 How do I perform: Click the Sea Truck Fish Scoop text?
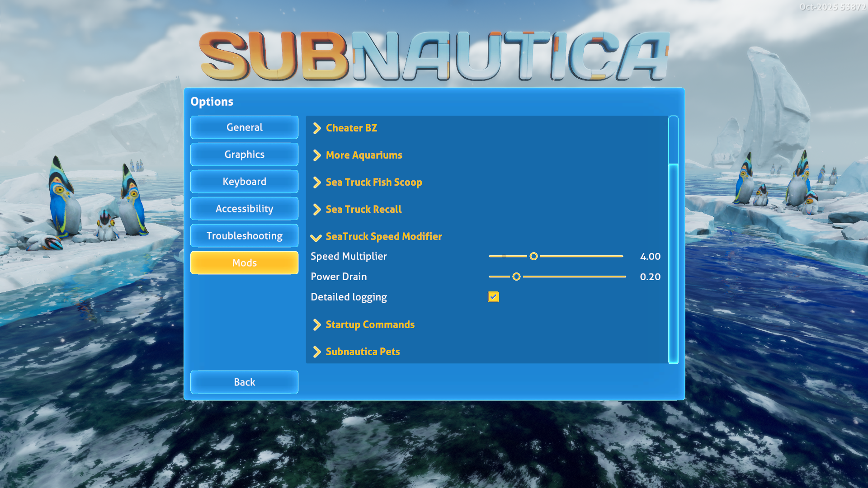[x=374, y=183]
